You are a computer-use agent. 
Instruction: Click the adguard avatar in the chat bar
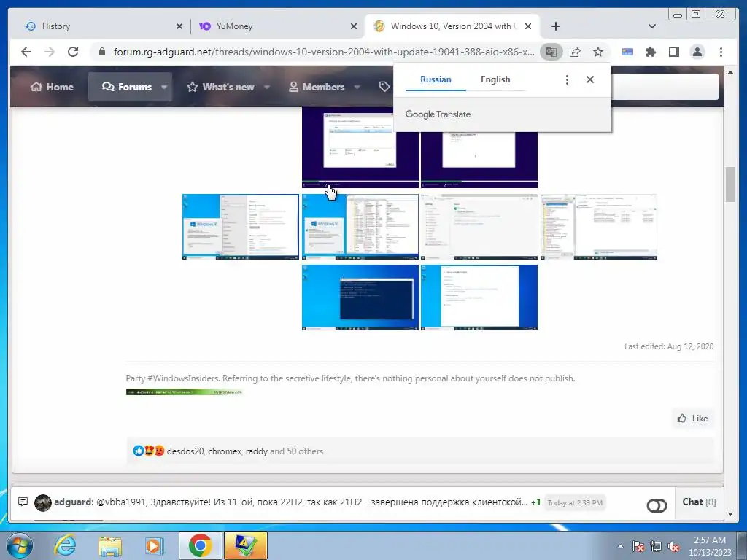43,503
